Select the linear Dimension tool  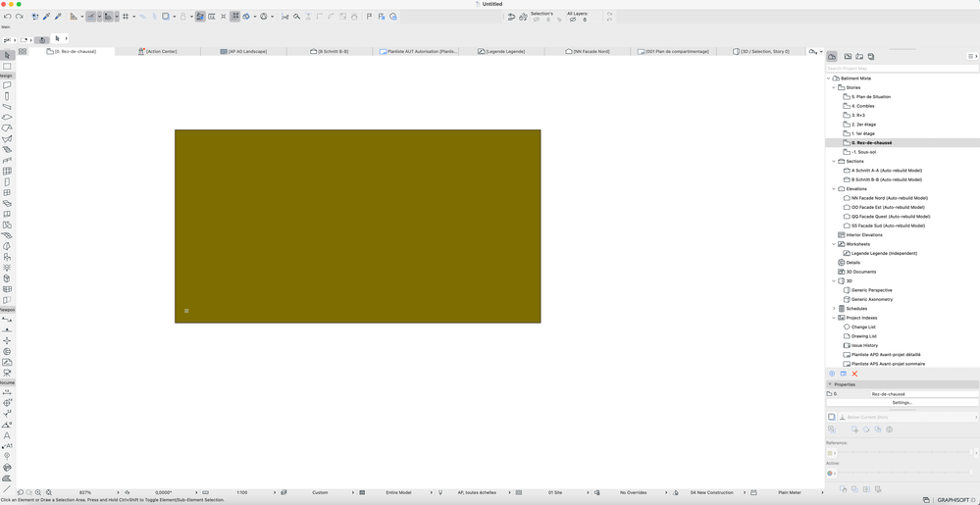pos(7,392)
